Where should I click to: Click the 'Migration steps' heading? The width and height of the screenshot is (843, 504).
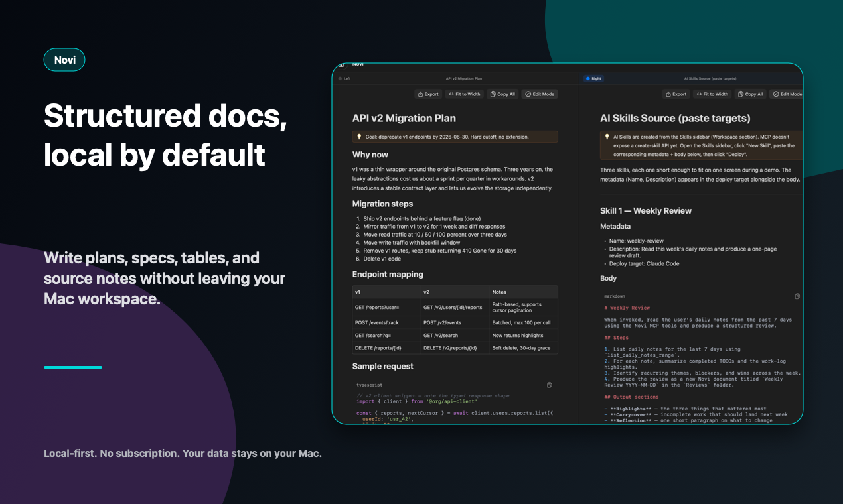[x=382, y=204]
